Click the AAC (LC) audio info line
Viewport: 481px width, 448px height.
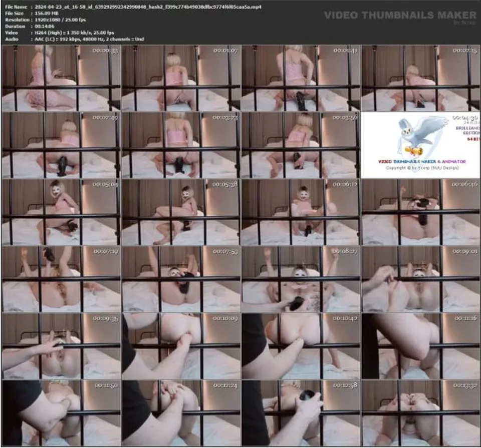(89, 39)
